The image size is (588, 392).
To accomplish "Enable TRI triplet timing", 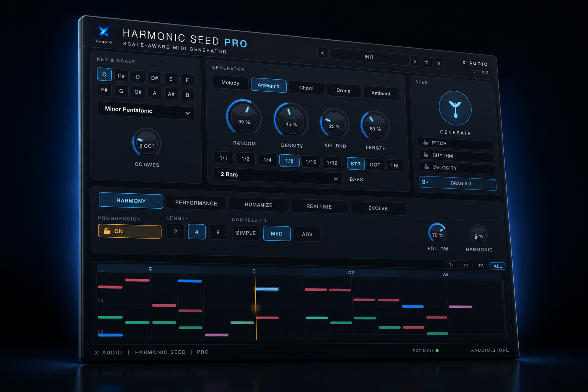I will [394, 165].
